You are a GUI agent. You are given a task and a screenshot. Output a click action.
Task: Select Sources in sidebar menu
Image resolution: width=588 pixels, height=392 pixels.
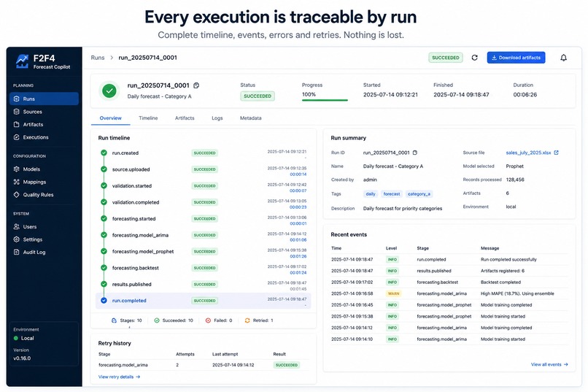44,112
